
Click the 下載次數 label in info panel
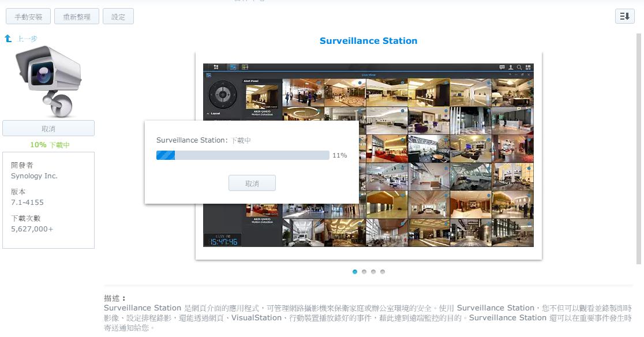[x=26, y=218]
